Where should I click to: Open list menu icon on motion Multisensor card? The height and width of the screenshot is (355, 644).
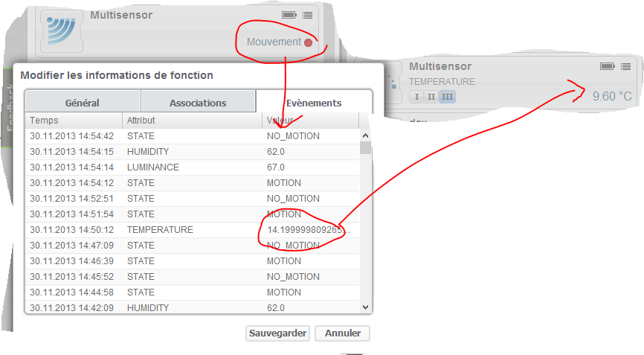pyautogui.click(x=307, y=15)
